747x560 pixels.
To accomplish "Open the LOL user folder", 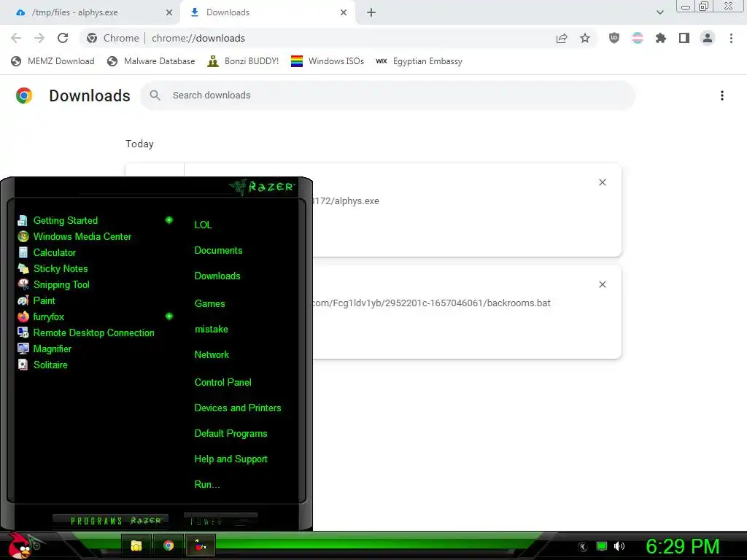I will (204, 225).
